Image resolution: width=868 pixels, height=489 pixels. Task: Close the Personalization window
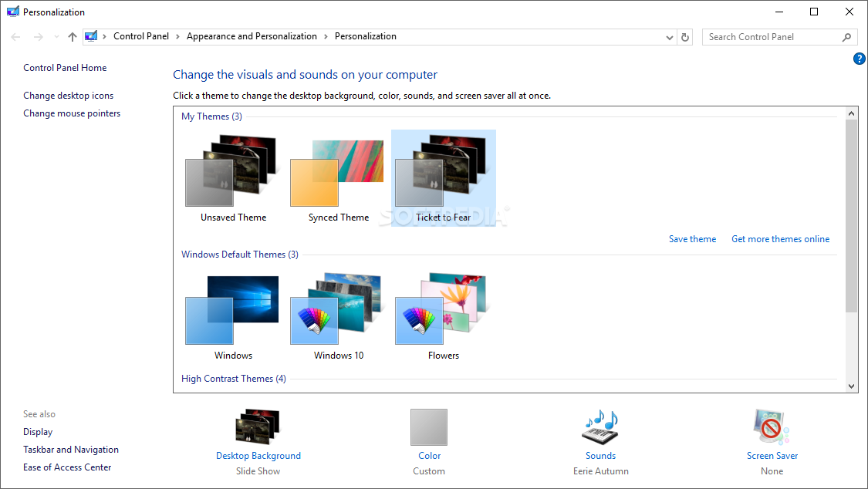coord(849,12)
